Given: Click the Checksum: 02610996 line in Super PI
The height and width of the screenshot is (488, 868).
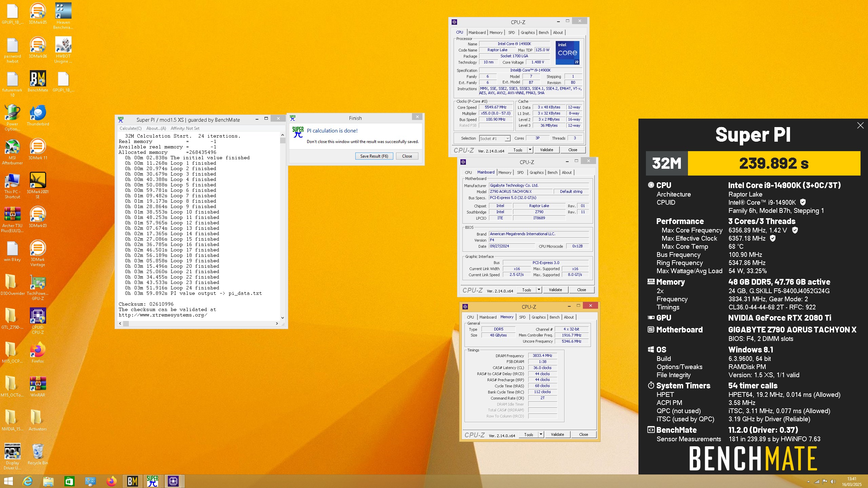Looking at the screenshot, I should (x=146, y=304).
